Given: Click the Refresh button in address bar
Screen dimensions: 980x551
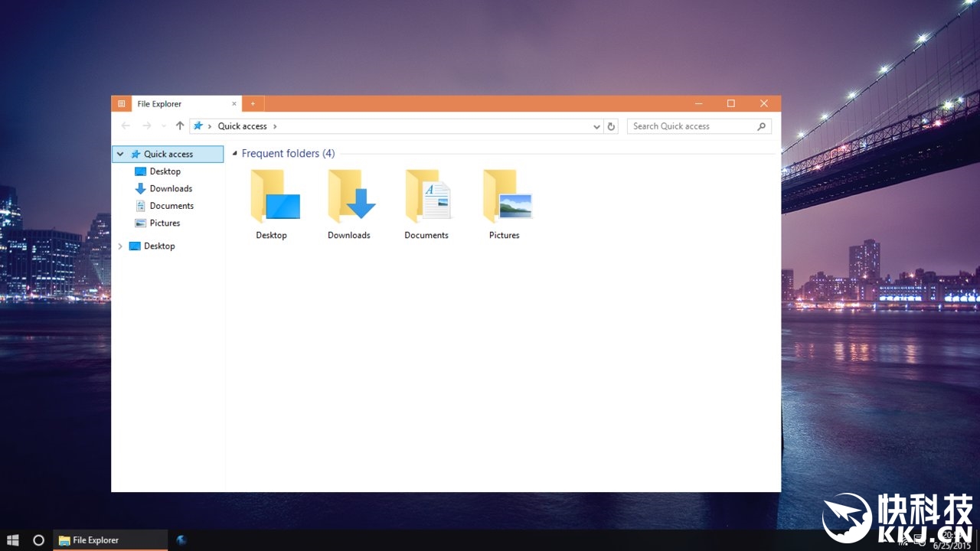Looking at the screenshot, I should pos(611,127).
